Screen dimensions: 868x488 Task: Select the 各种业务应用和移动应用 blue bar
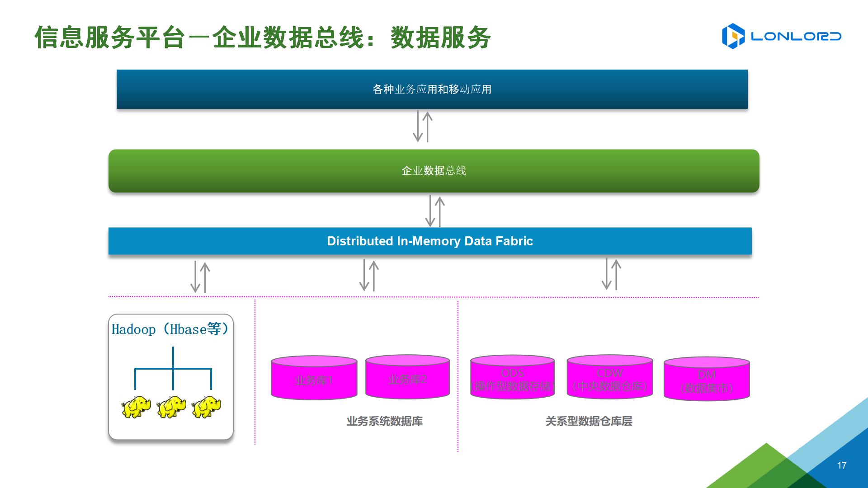(x=432, y=89)
